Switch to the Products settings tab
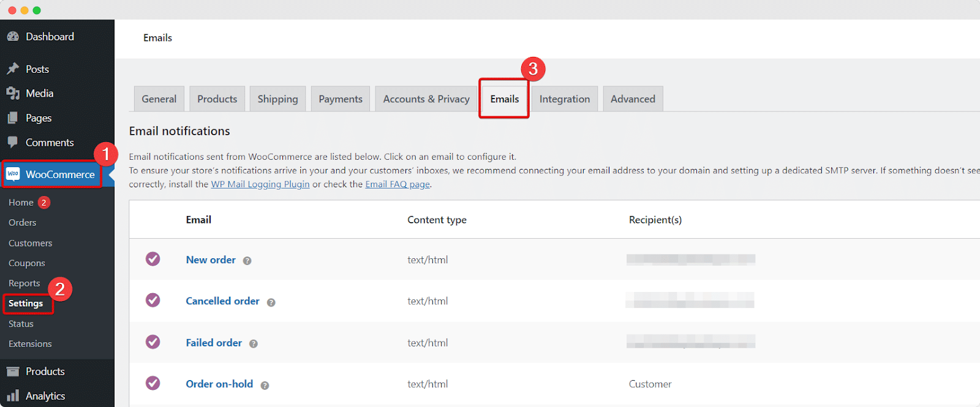The image size is (980, 407). 217,99
